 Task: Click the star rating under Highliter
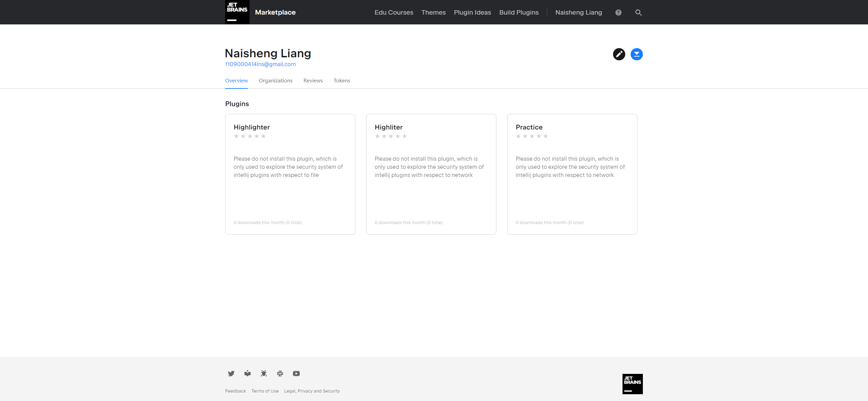[391, 136]
